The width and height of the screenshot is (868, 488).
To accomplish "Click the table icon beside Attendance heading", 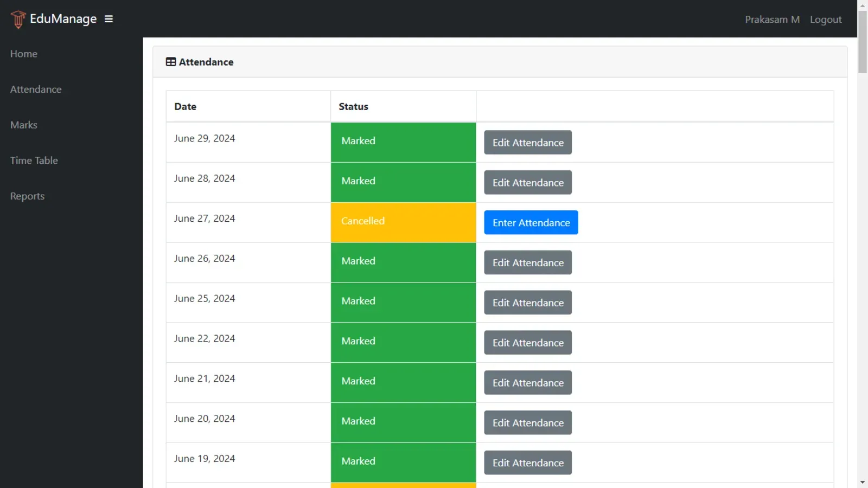I will coord(171,62).
